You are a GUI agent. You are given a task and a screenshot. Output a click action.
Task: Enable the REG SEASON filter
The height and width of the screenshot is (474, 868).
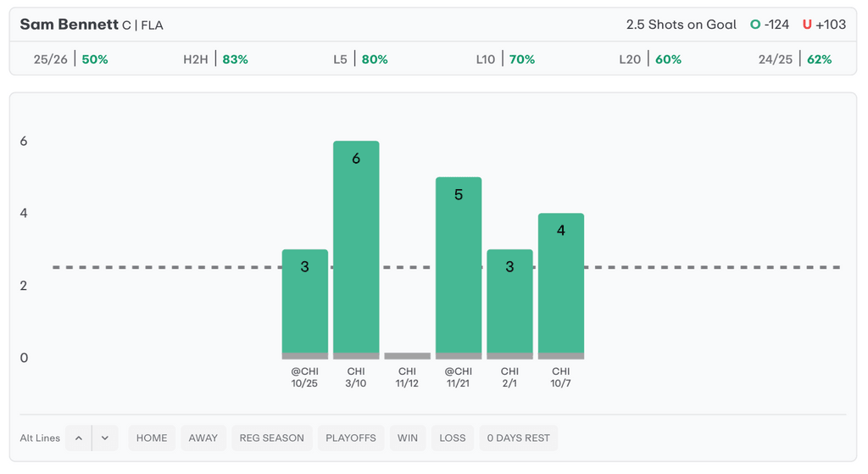click(x=272, y=438)
